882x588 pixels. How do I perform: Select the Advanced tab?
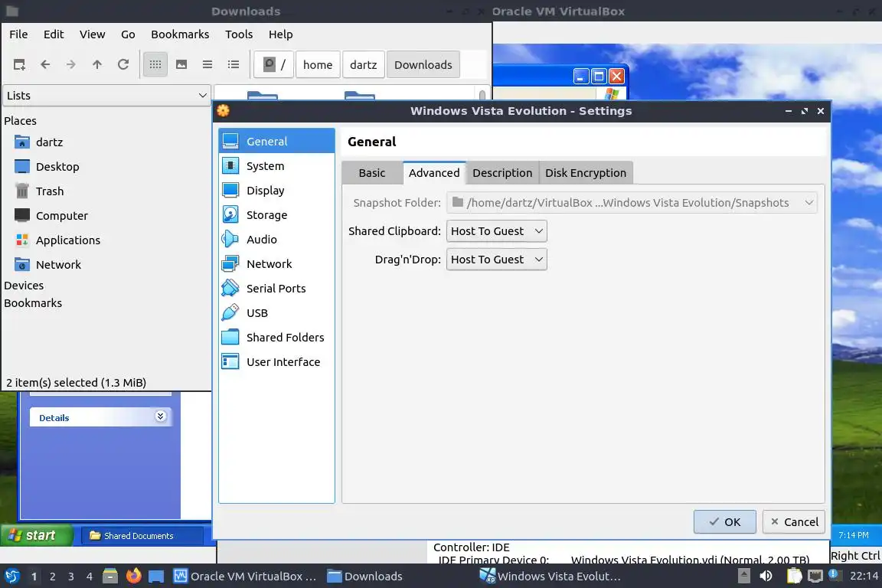tap(434, 173)
